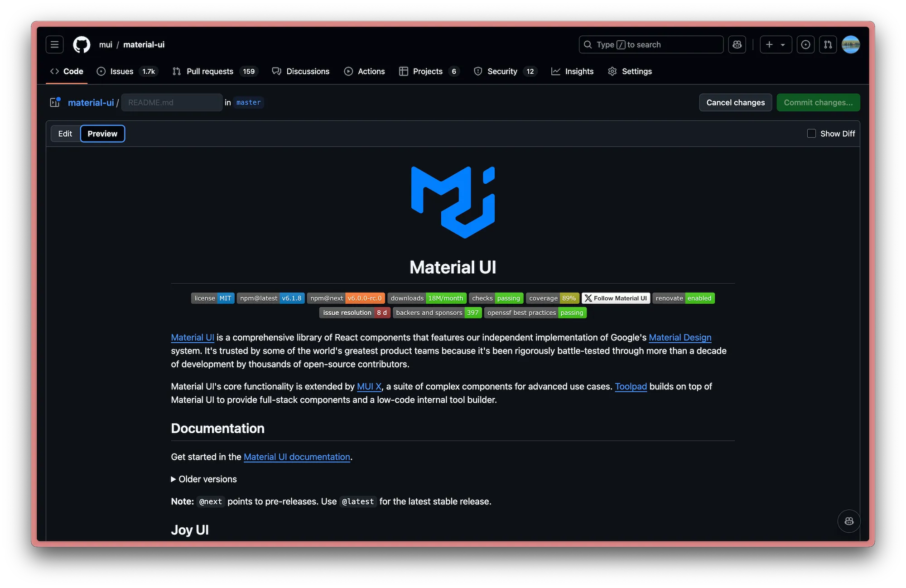Image resolution: width=906 pixels, height=588 pixels.
Task: Edit the README.md filename field
Action: (172, 102)
